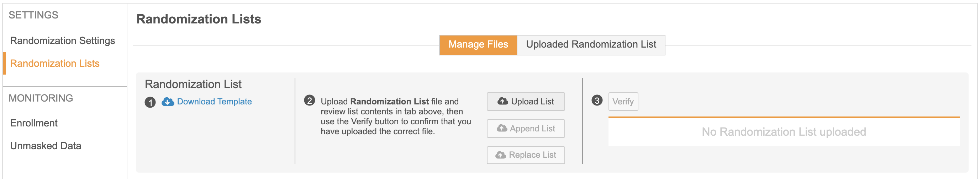Click the step 3 number badge

tap(597, 101)
